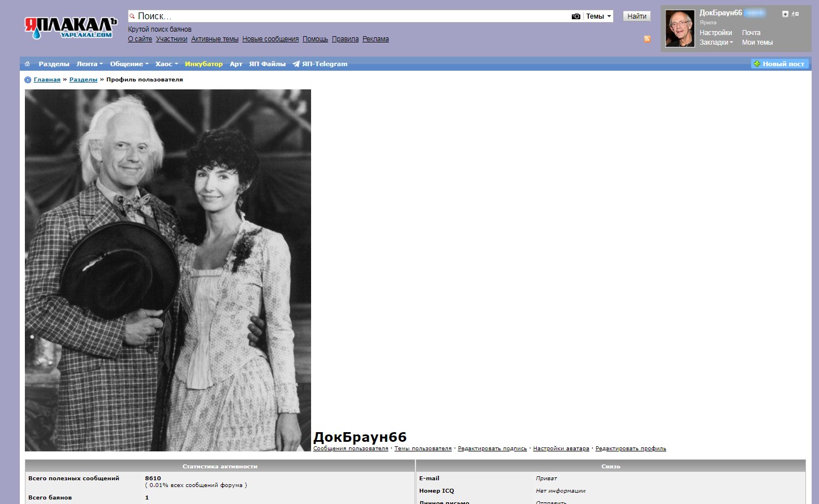Image resolution: width=819 pixels, height=504 pixels.
Task: Click the Всего баянов label
Action: (x=50, y=497)
